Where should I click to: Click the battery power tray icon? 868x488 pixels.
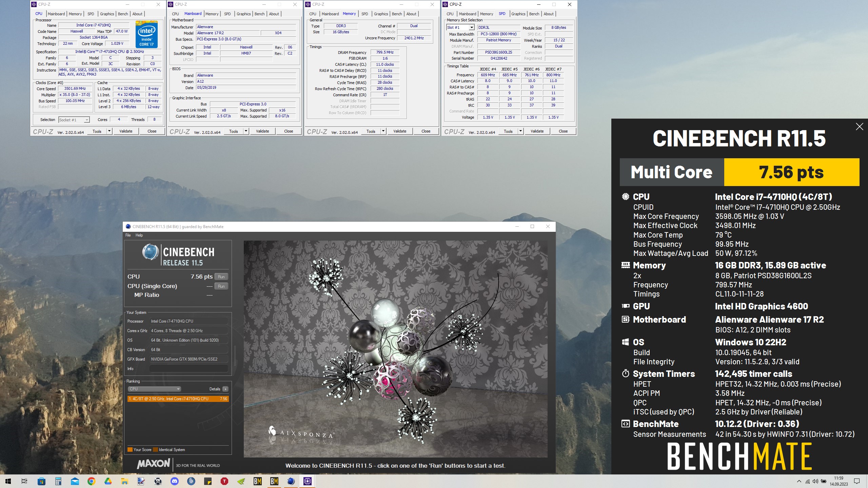coord(823,481)
